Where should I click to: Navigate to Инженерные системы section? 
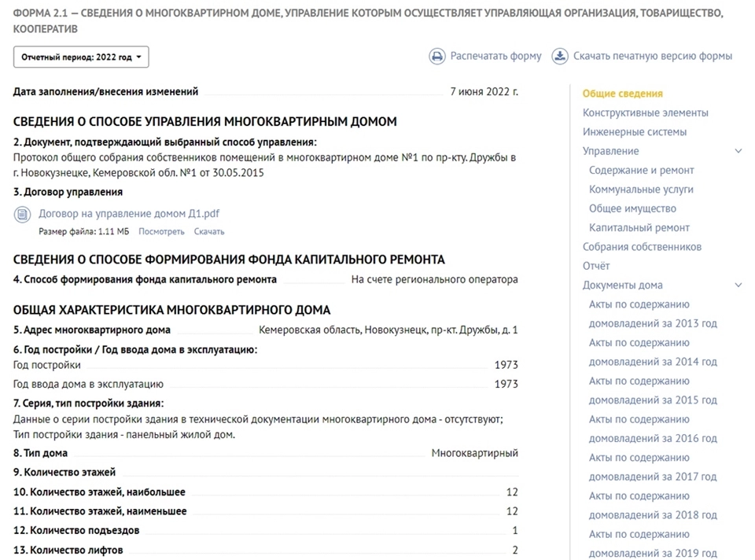click(634, 131)
